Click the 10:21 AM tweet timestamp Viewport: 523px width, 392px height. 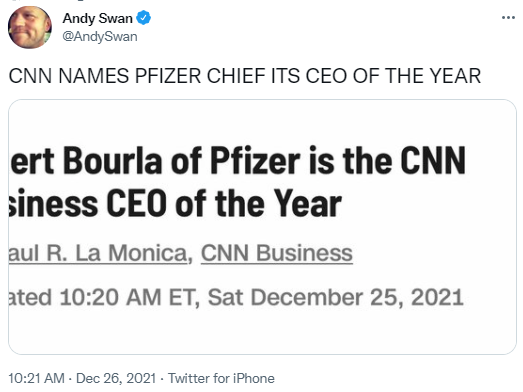tap(37, 378)
